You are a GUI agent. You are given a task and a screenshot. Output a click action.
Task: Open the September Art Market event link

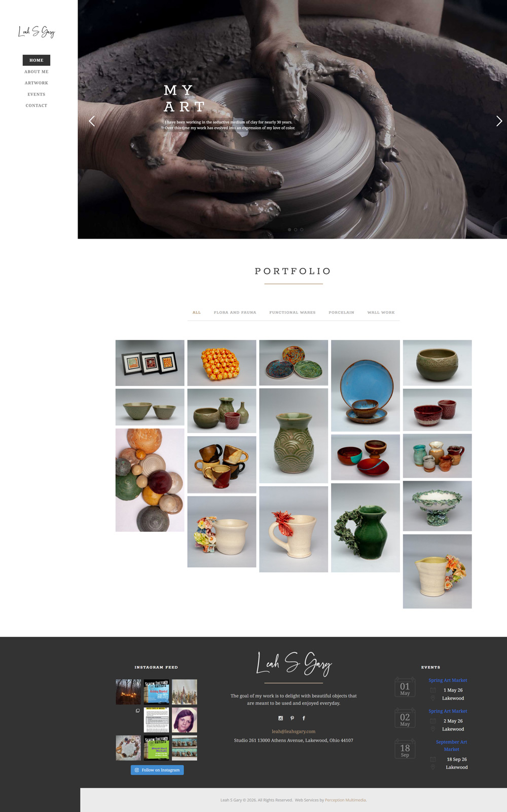pyautogui.click(x=451, y=746)
